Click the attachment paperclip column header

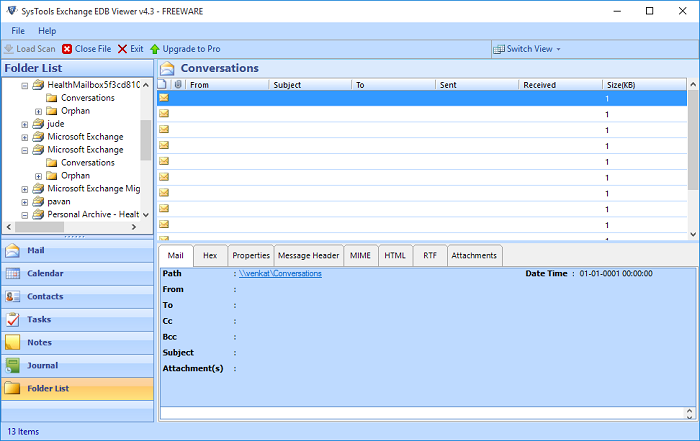coord(178,84)
